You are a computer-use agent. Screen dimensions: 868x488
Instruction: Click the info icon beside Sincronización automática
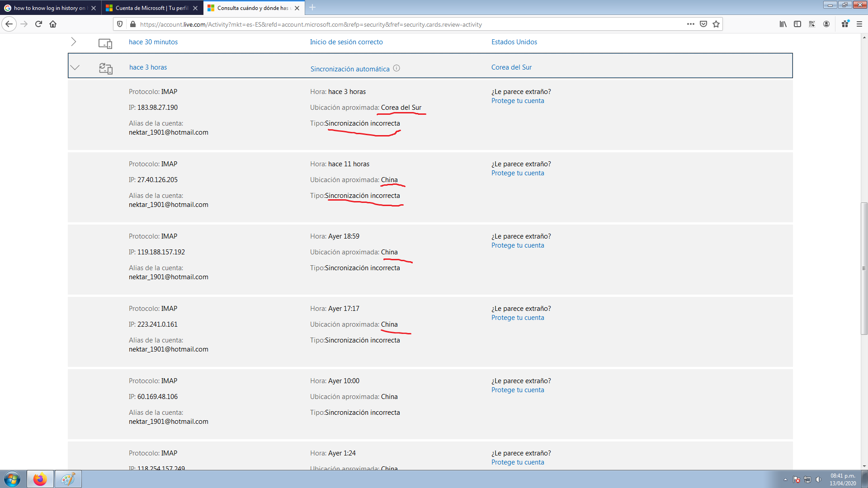396,68
